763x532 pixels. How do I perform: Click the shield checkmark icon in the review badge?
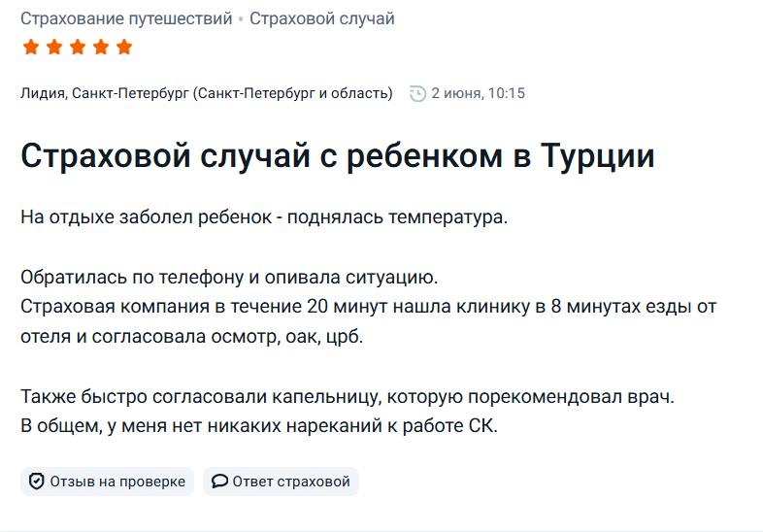pos(37,482)
